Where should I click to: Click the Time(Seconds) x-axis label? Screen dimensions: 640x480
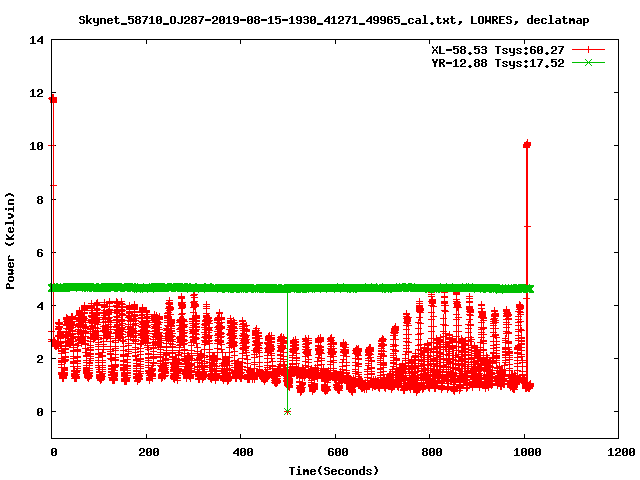click(x=333, y=471)
